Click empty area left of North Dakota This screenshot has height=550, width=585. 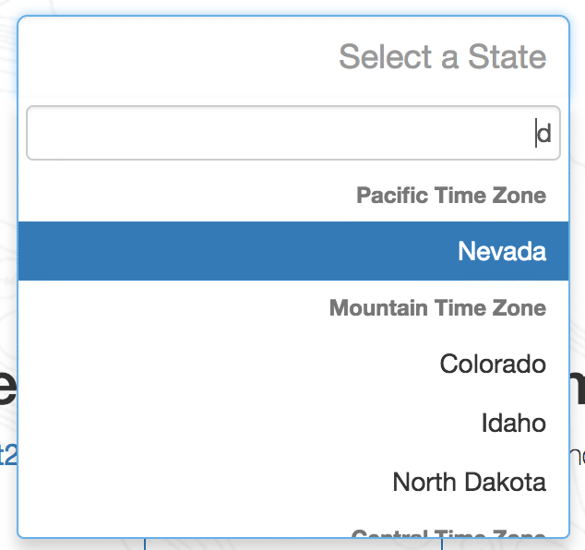tap(201, 482)
